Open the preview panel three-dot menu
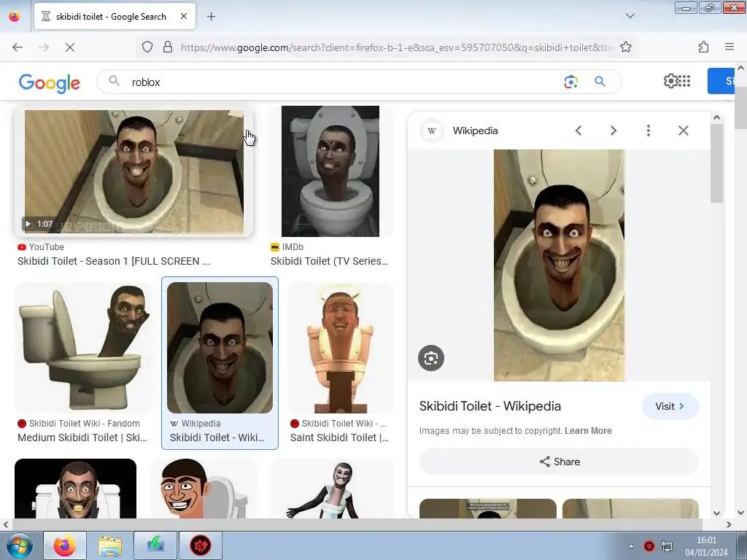This screenshot has width=747, height=560. [x=649, y=131]
